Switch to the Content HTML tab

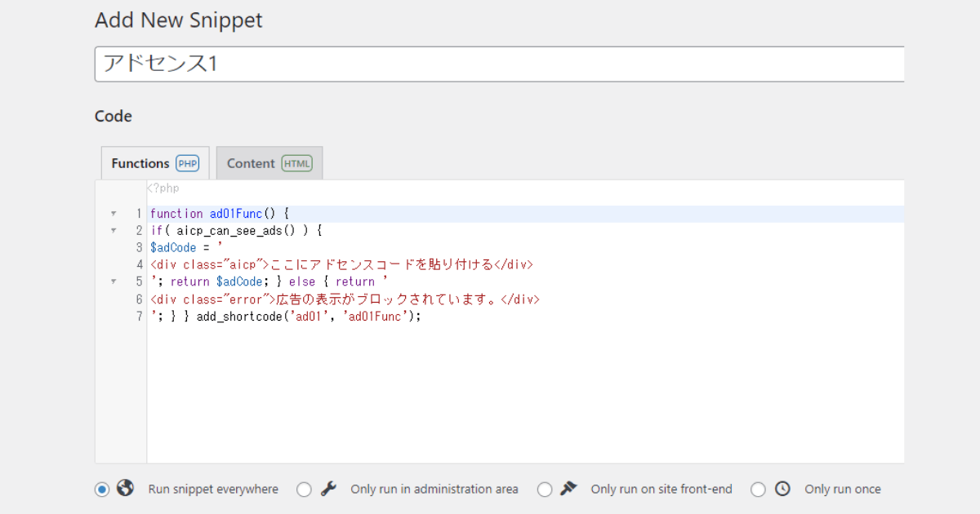point(250,163)
